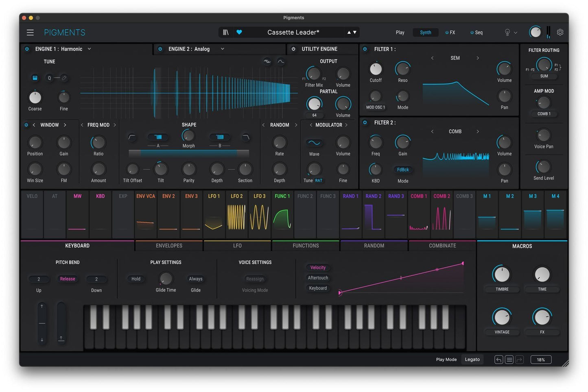
Task: Switch to the FX view in the top bar
Action: [x=450, y=32]
